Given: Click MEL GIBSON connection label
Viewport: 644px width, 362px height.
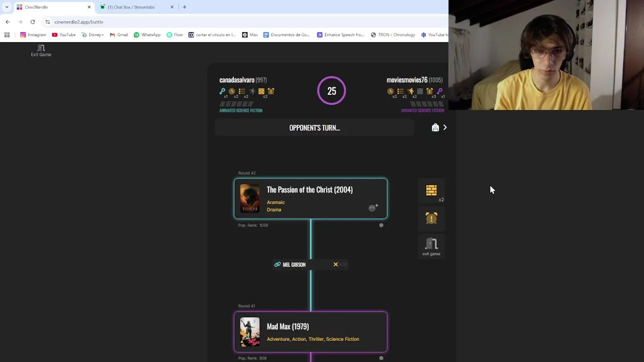Looking at the screenshot, I should coord(294,264).
